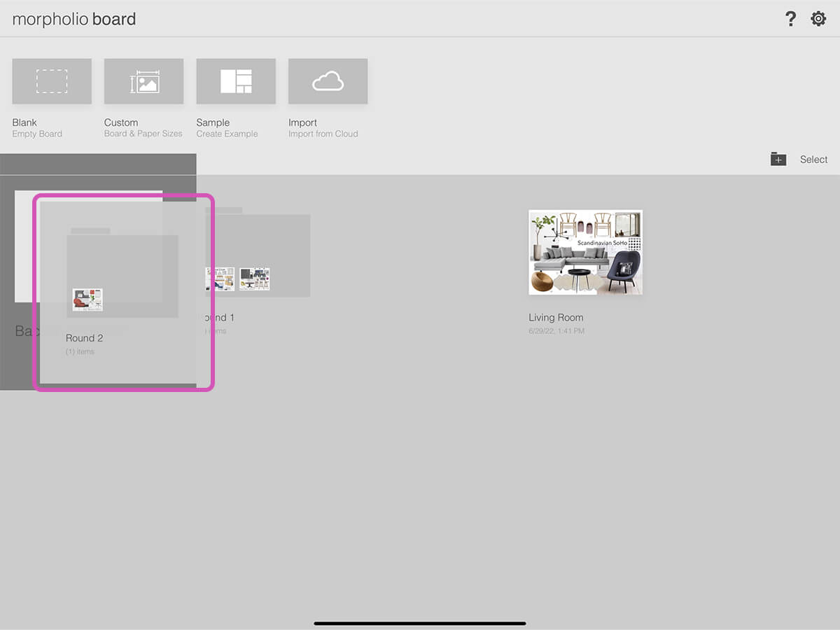Viewport: 840px width, 630px height.
Task: Open Settings with the gear icon
Action: 818,19
